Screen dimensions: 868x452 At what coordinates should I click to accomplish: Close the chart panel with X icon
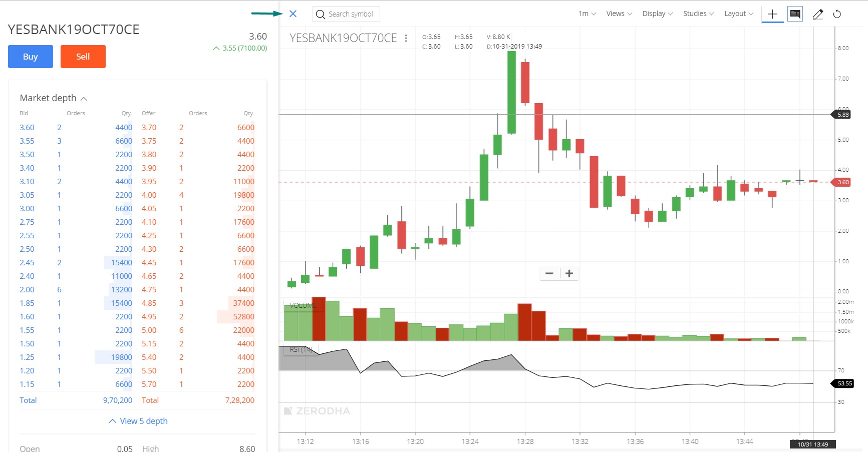coord(293,14)
